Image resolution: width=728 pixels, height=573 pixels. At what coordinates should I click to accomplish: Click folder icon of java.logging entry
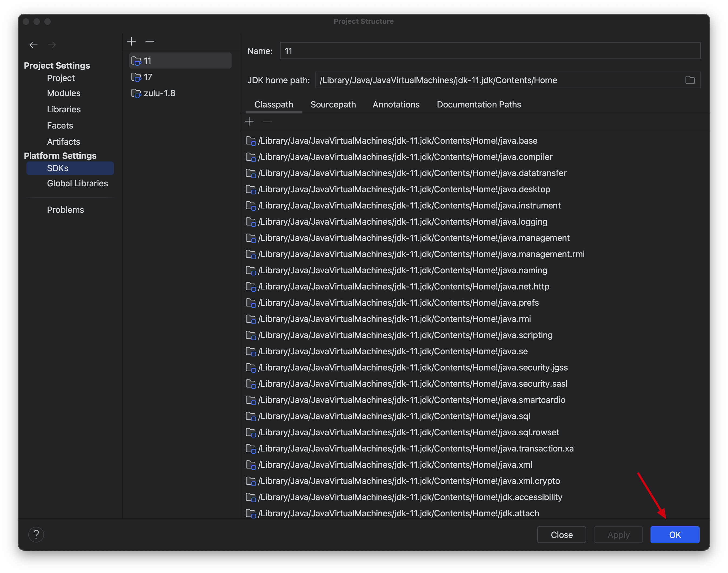(251, 222)
